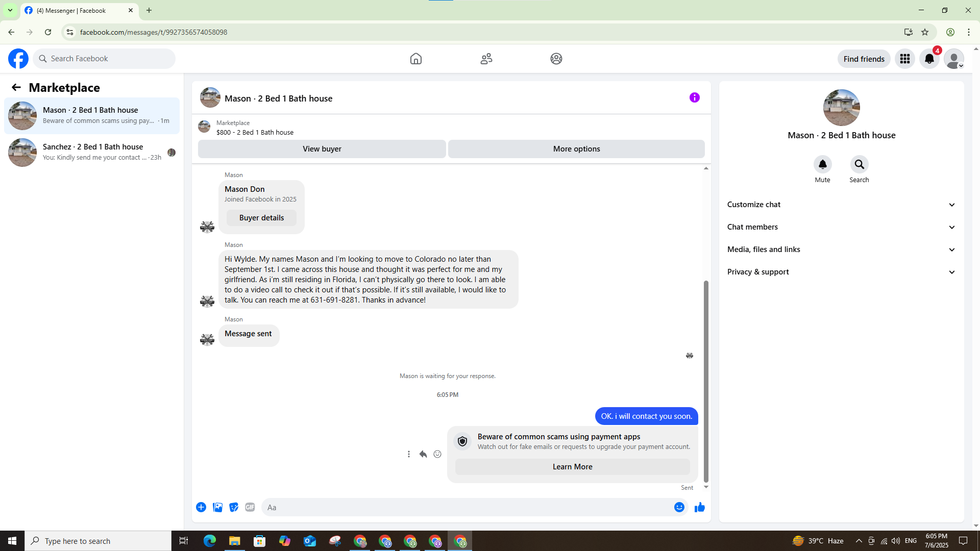Viewport: 980px width, 551px height.
Task: Open the taskbar clock and date
Action: [x=937, y=541]
